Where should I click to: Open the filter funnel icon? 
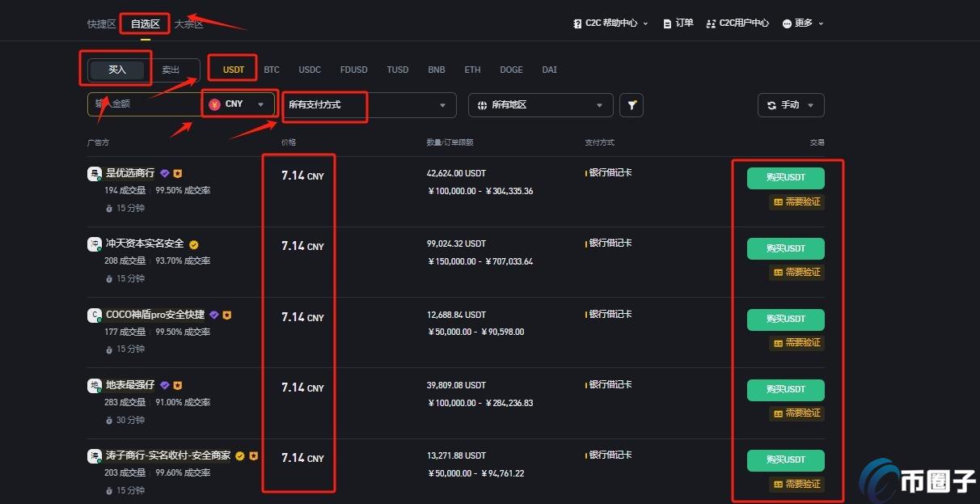632,104
